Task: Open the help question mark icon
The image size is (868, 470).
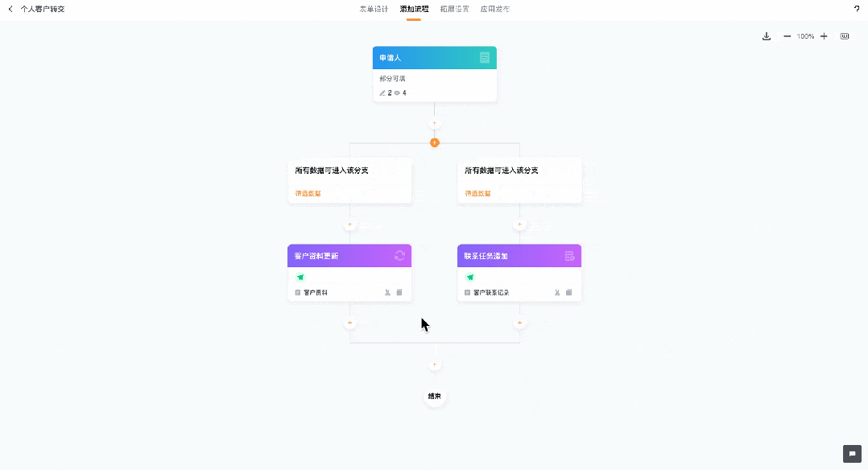Action: (857, 9)
